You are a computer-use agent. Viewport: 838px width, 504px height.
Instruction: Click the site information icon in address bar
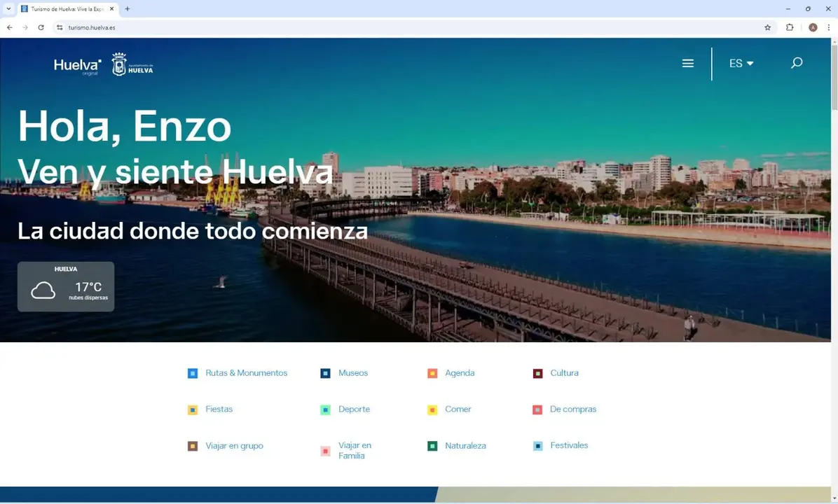pos(60,28)
